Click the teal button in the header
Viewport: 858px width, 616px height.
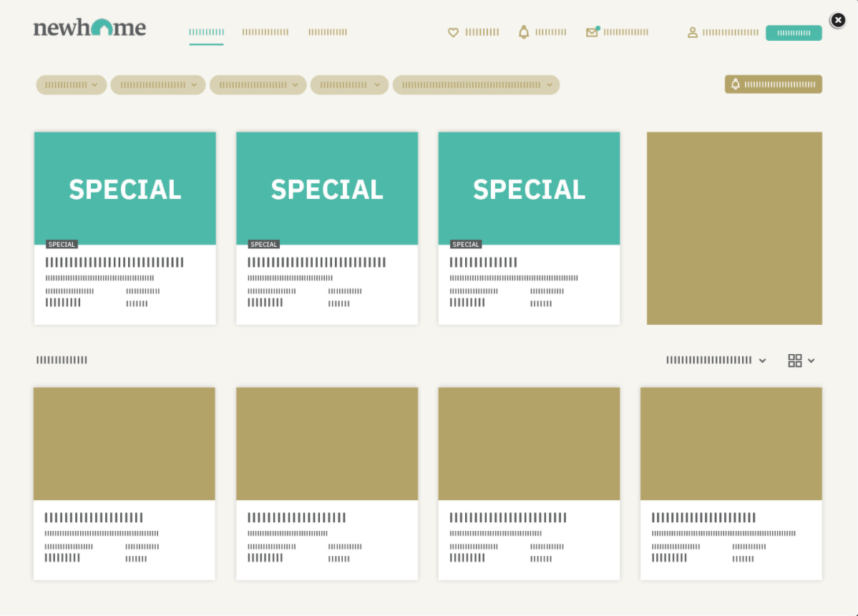click(x=794, y=33)
